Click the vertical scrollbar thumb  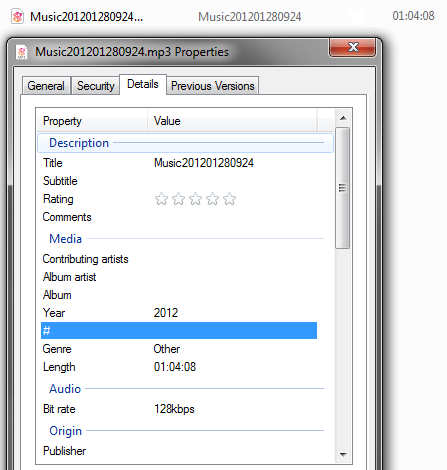tap(343, 188)
